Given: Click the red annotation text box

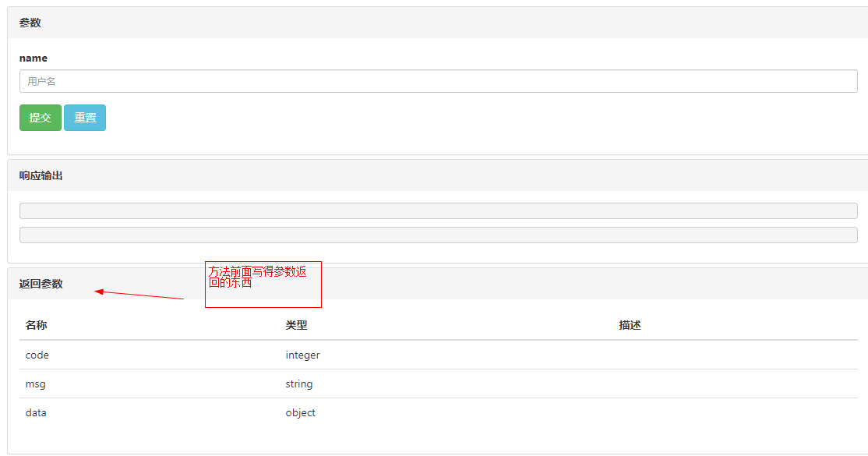Looking at the screenshot, I should (263, 283).
